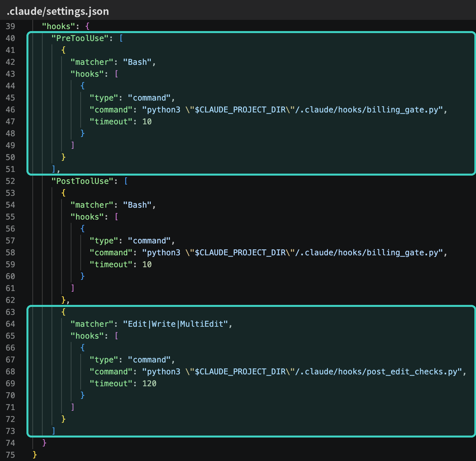
Task: Click "Bash" value on line 54
Action: [x=137, y=205]
